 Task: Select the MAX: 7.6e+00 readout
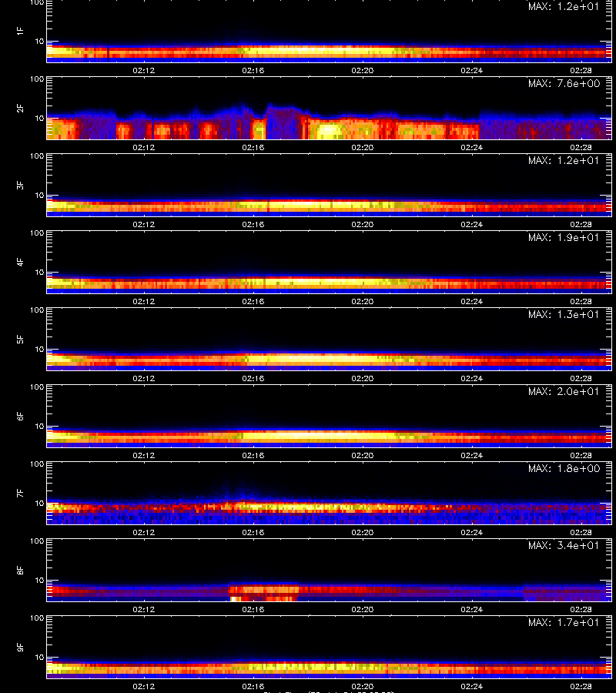564,83
